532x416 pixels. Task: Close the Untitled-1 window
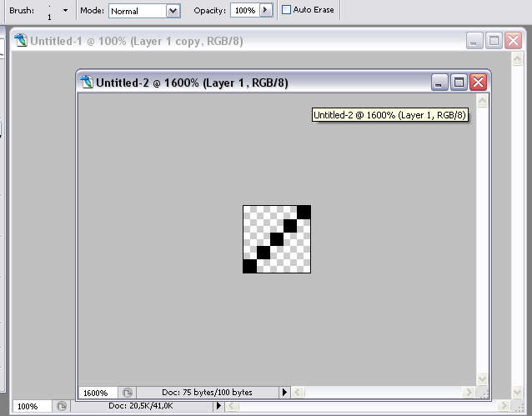[513, 41]
